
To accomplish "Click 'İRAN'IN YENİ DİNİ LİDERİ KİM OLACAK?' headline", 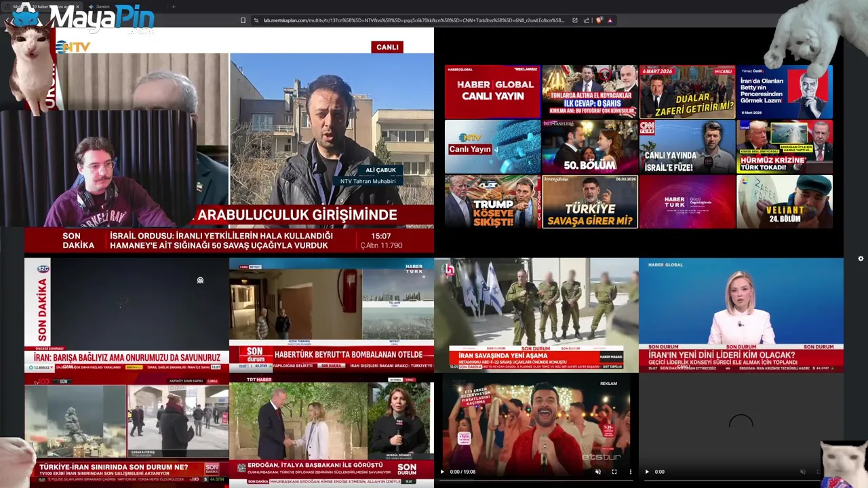I will point(722,355).
